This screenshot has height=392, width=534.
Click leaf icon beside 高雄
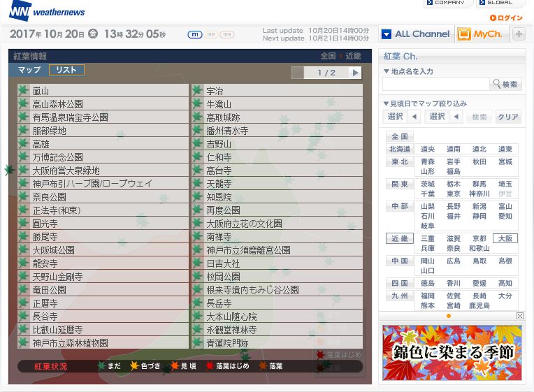(23, 143)
